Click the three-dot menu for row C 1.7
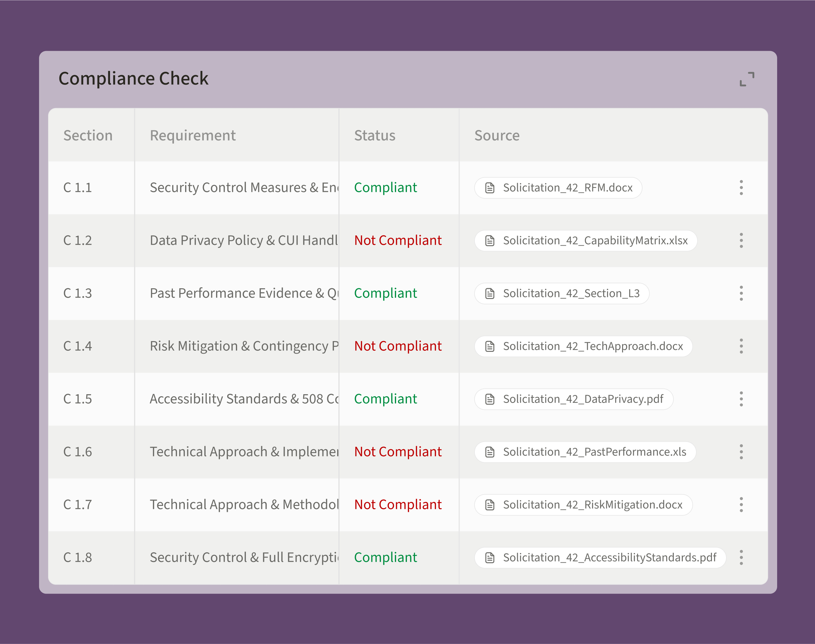This screenshot has width=815, height=644. (x=741, y=504)
